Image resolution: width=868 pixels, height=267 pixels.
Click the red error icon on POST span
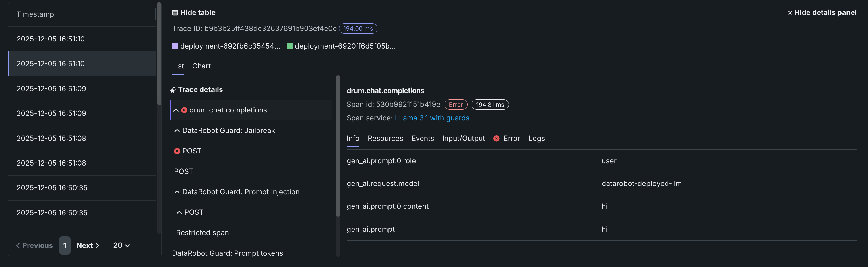(177, 151)
